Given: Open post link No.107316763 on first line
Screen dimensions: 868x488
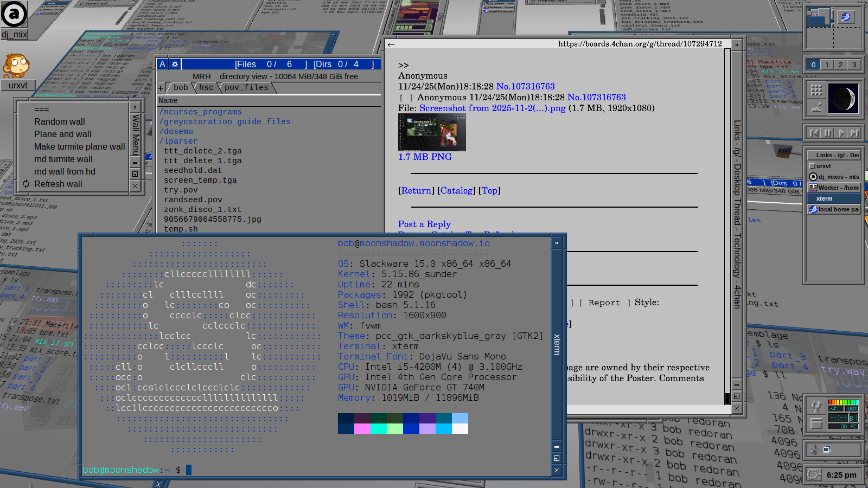Looking at the screenshot, I should tap(526, 87).
